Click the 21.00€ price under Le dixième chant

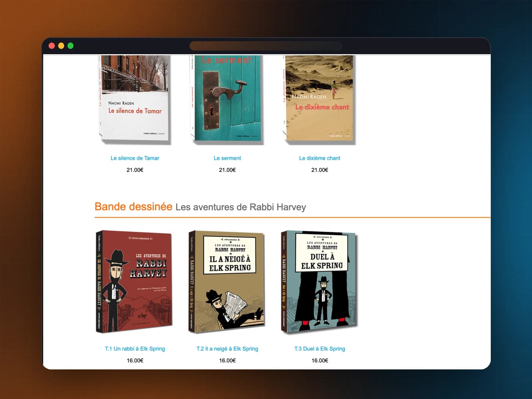320,170
